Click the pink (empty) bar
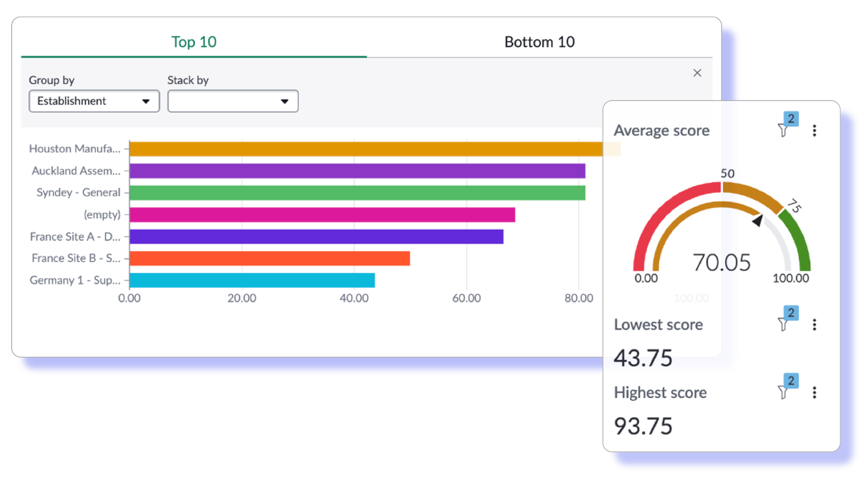Image resolution: width=868 pixels, height=487 pixels. (322, 215)
